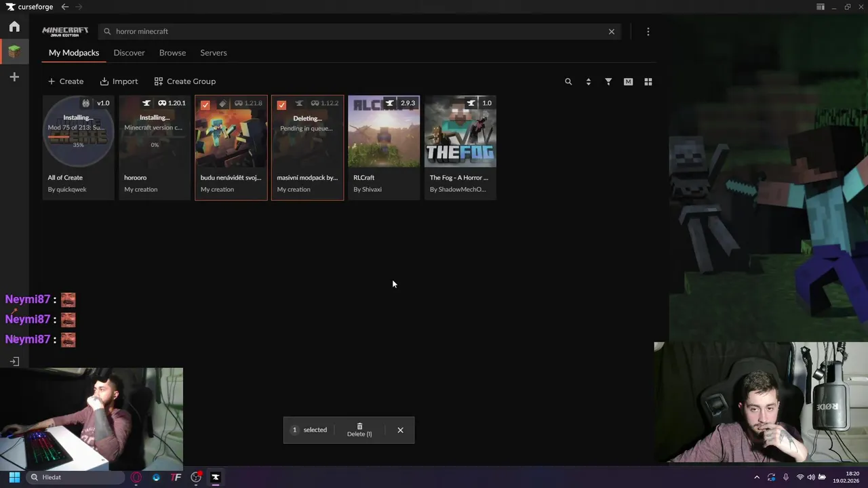Toggle the M mod loader view icon

[628, 81]
